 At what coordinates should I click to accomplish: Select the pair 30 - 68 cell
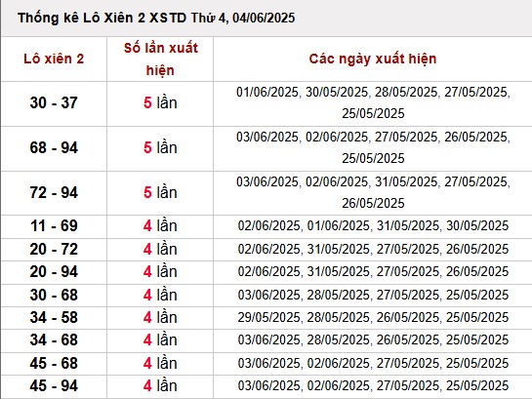[54, 295]
